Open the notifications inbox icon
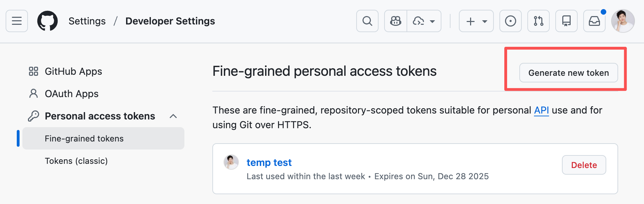The width and height of the screenshot is (644, 204). click(x=594, y=21)
